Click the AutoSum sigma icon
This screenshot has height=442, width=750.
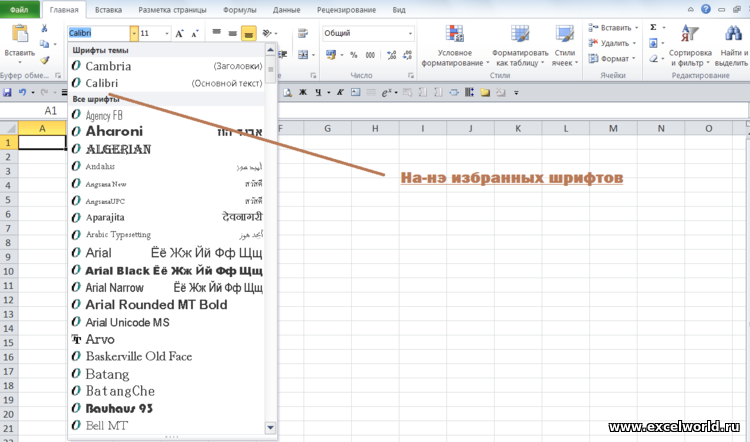tap(653, 27)
